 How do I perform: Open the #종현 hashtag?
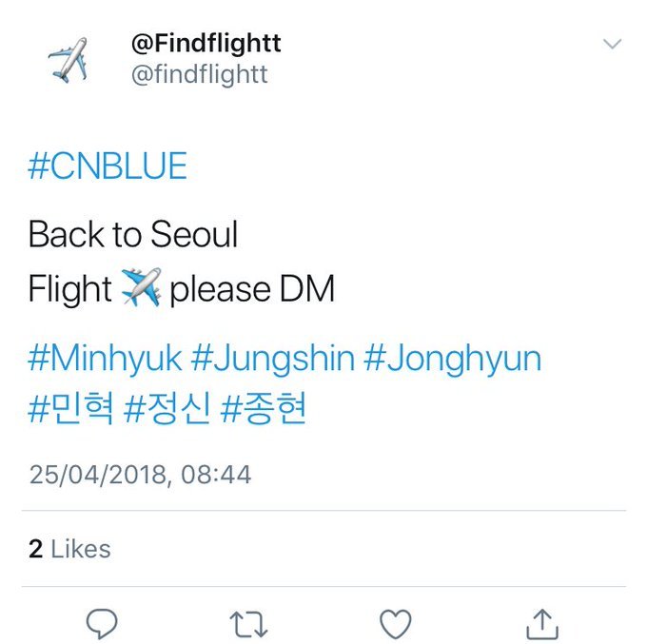(264, 408)
